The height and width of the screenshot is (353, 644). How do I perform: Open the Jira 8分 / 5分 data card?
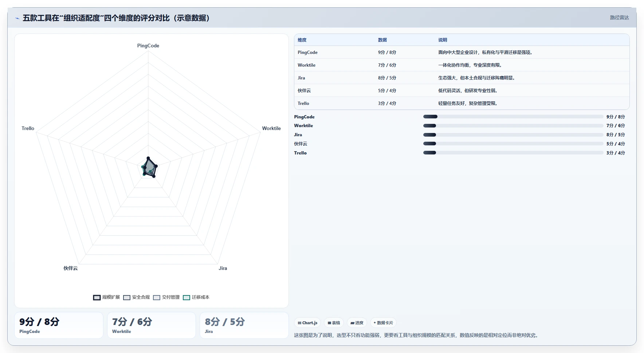pos(244,325)
